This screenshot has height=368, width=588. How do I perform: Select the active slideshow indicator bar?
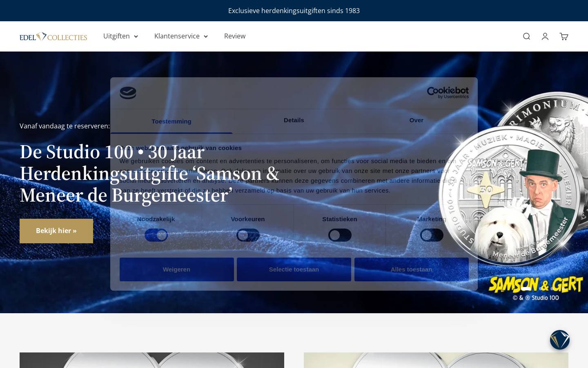tap(526, 289)
